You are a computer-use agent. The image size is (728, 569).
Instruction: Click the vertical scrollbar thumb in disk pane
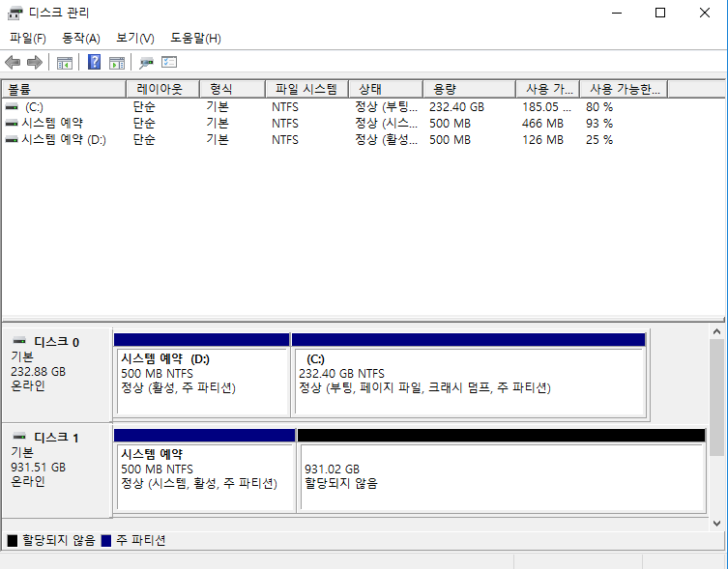pos(716,397)
